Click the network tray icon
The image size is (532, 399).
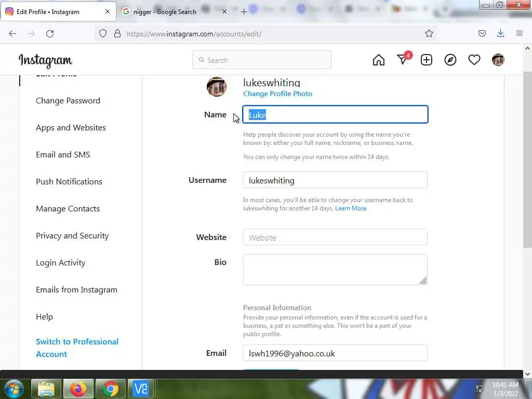click(480, 389)
